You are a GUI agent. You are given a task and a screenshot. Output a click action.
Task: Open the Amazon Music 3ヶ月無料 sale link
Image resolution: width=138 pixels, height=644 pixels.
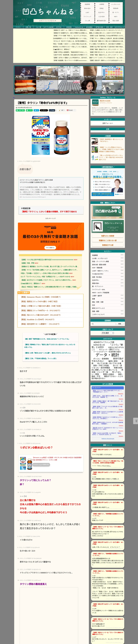(41, 297)
